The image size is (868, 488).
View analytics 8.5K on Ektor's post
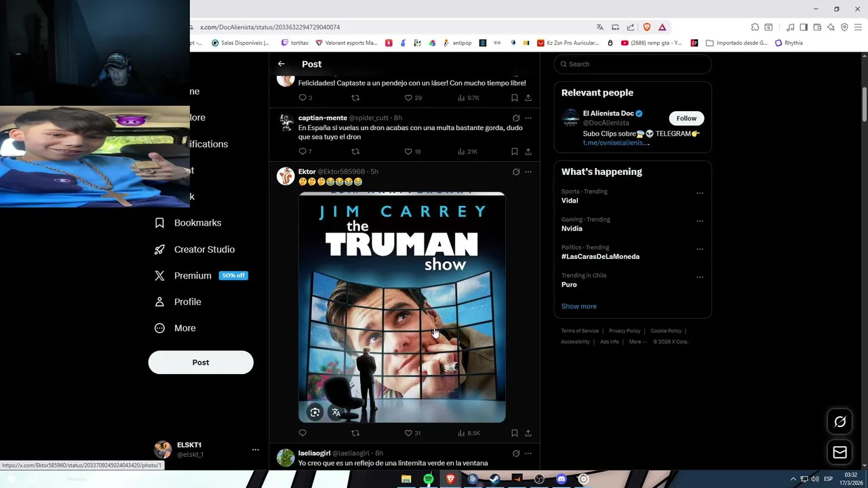pos(469,433)
